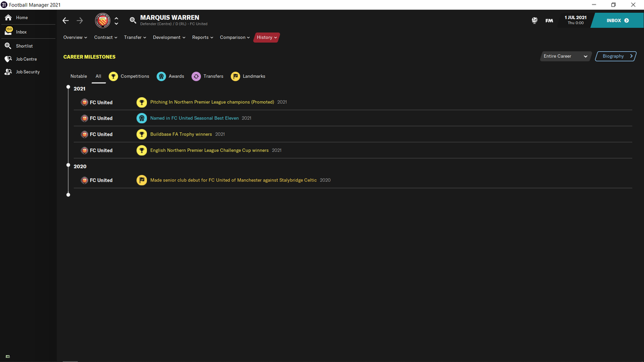Click the Career Milestones heading

coord(90,57)
